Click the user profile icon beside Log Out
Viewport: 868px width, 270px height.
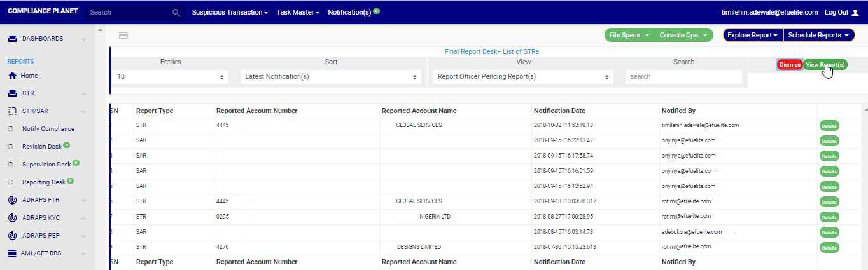coord(855,12)
